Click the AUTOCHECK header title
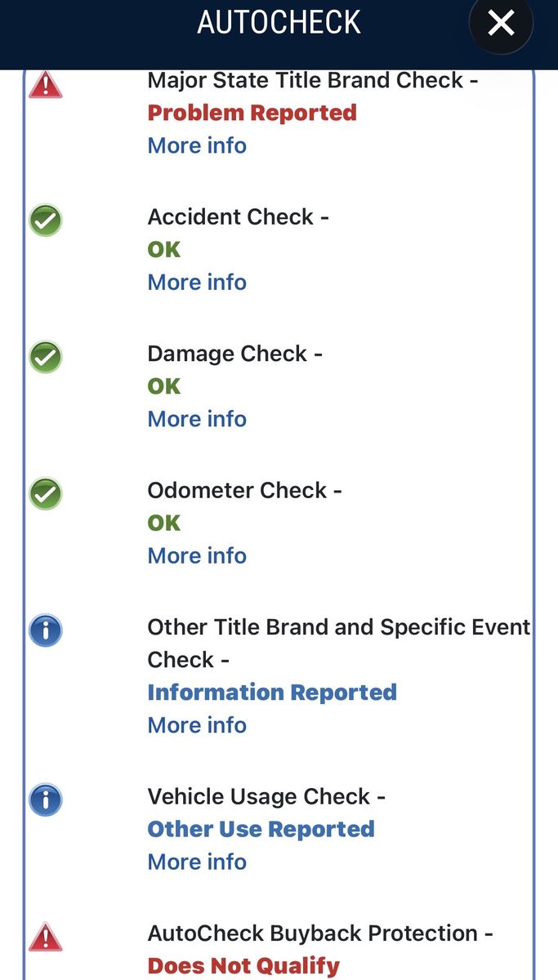This screenshot has height=980, width=558. [x=279, y=23]
